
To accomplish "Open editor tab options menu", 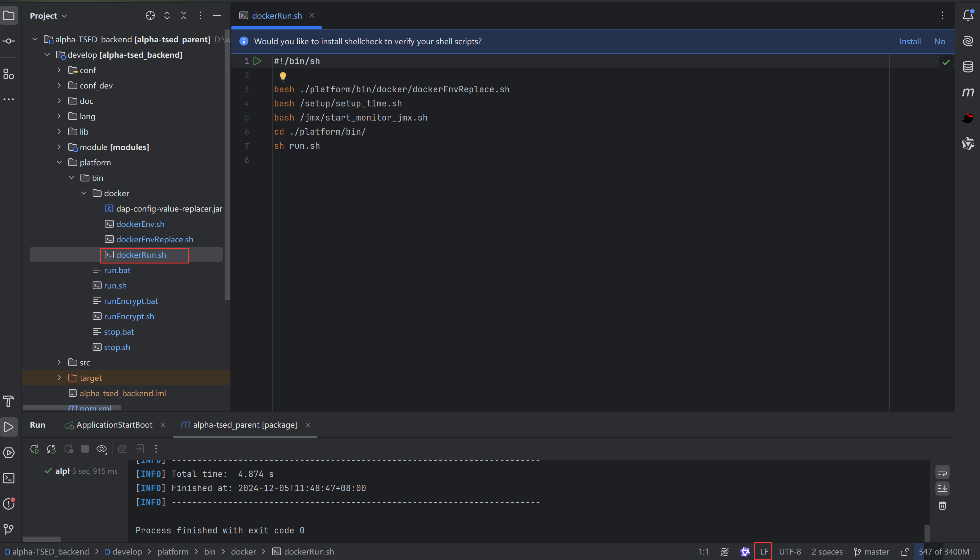I will click(942, 15).
